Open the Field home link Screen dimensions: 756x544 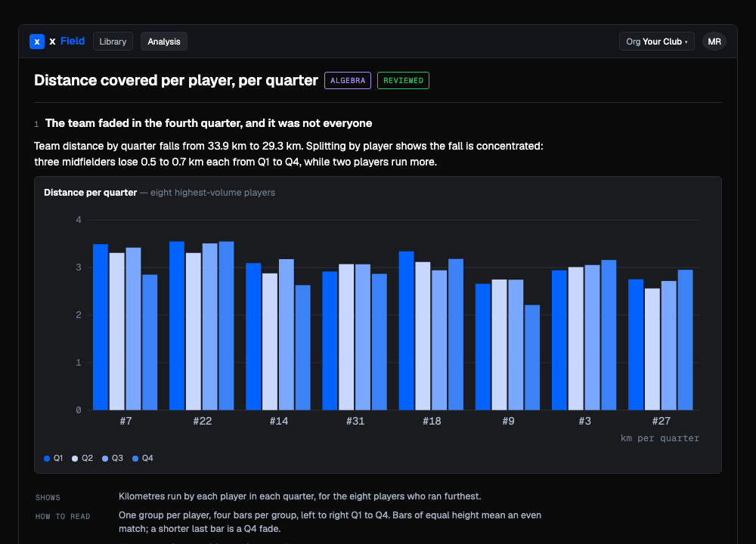[x=73, y=42]
